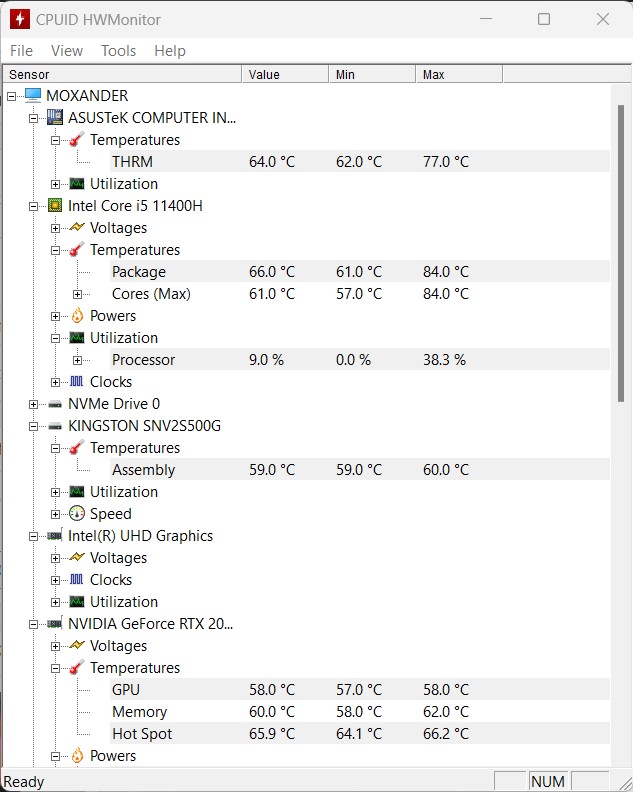The height and width of the screenshot is (792, 633).
Task: Expand Intel Core i5 Voltages node
Action: point(56,228)
